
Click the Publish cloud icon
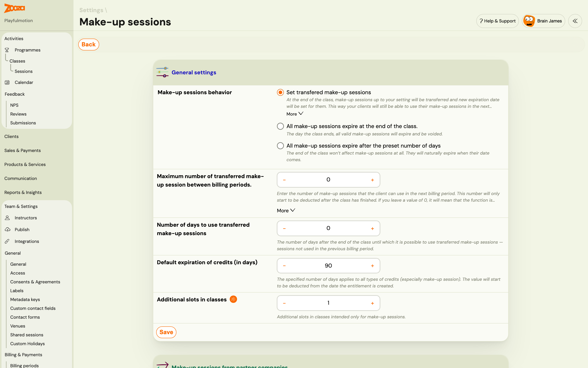click(8, 229)
